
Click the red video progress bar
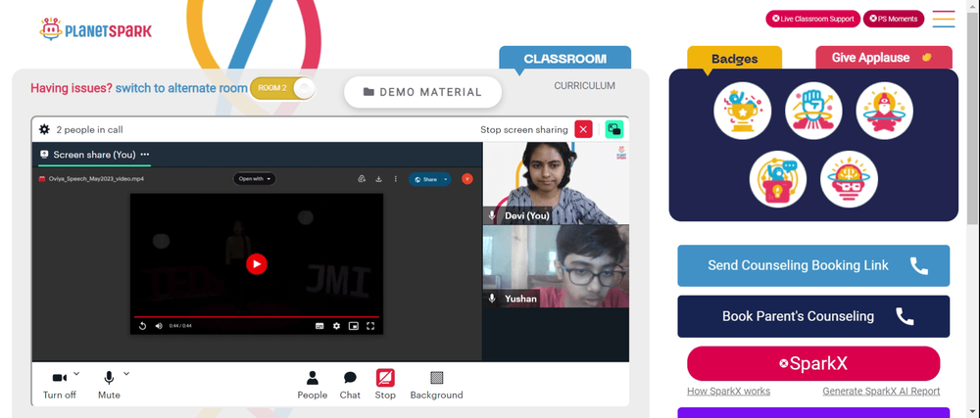pos(256,317)
